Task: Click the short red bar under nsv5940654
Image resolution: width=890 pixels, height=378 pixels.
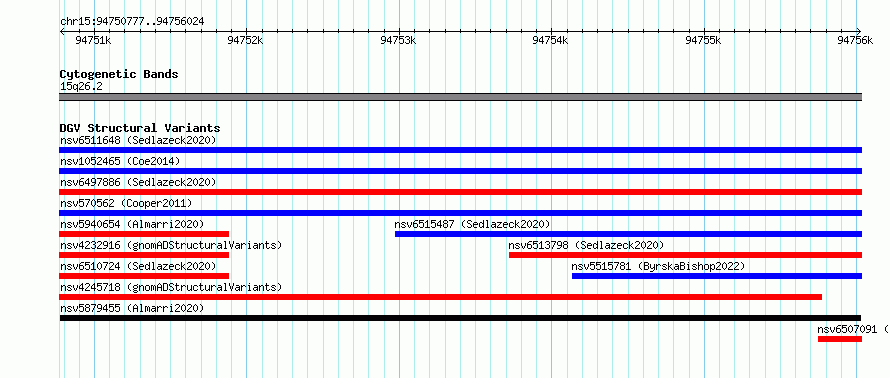Action: point(144,234)
